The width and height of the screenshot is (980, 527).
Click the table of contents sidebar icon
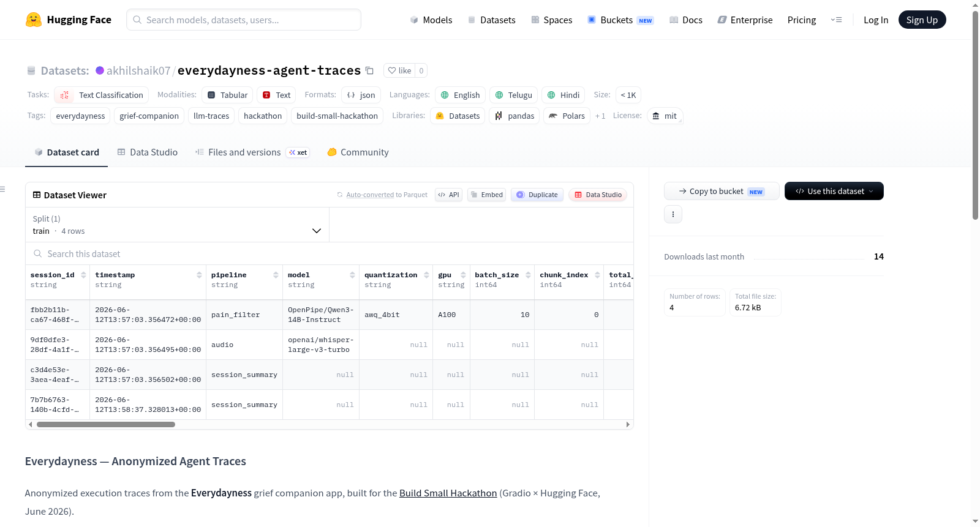(x=2, y=189)
